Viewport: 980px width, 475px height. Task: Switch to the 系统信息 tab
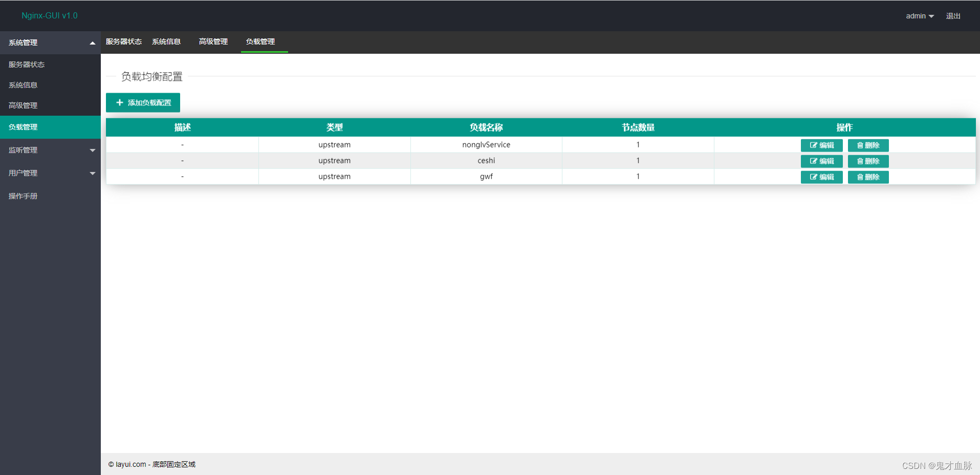166,41
